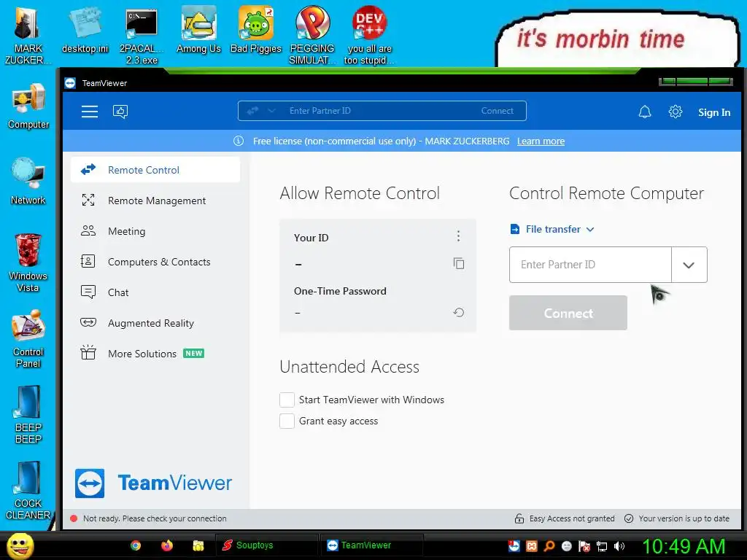Open the file explorer taskbar icon
This screenshot has width=747, height=560.
coord(198,545)
